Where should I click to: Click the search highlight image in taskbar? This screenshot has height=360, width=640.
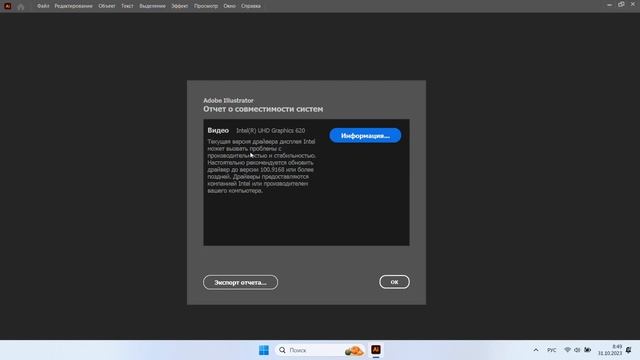coord(354,350)
